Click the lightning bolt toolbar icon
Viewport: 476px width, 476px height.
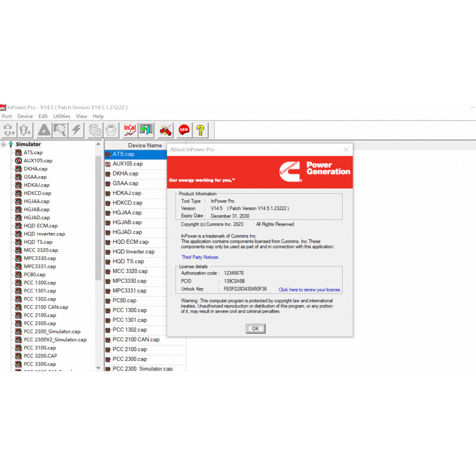pos(77,129)
